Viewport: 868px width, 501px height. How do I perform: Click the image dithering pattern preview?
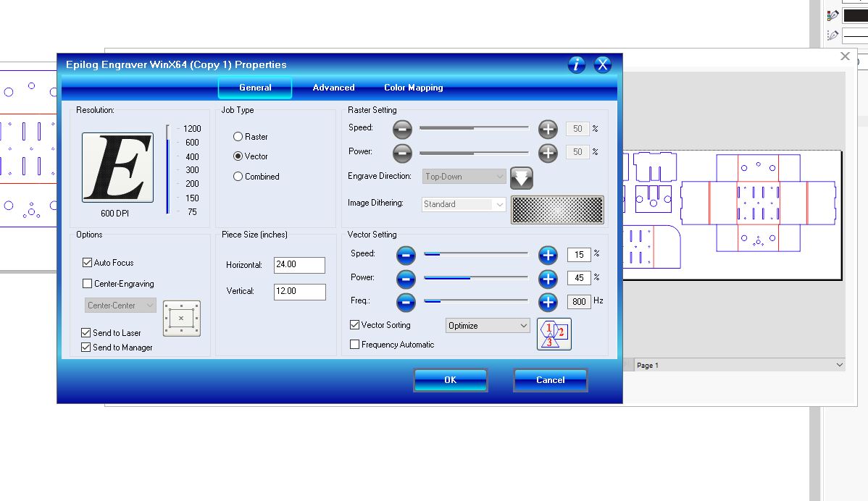[557, 209]
